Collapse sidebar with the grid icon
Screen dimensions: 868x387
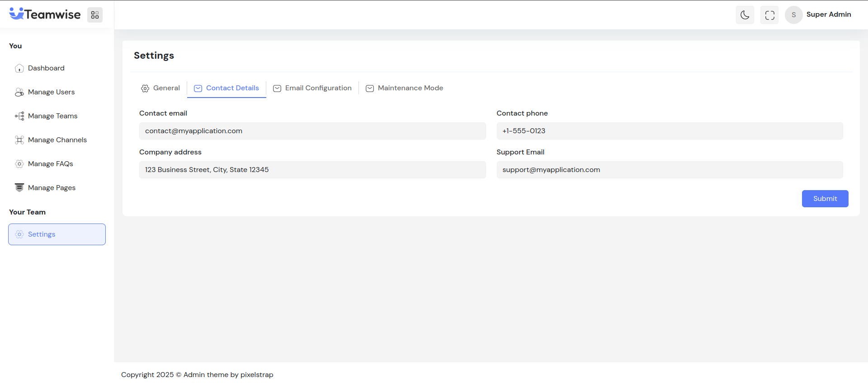click(95, 15)
